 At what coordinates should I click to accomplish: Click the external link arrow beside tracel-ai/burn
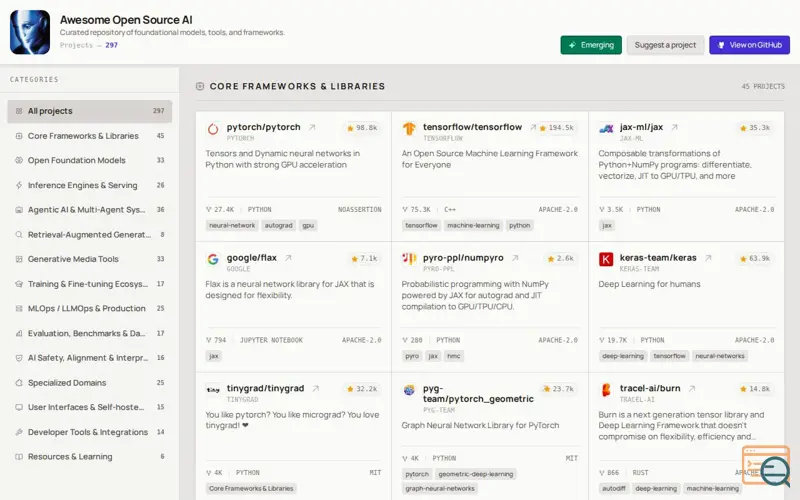point(692,389)
